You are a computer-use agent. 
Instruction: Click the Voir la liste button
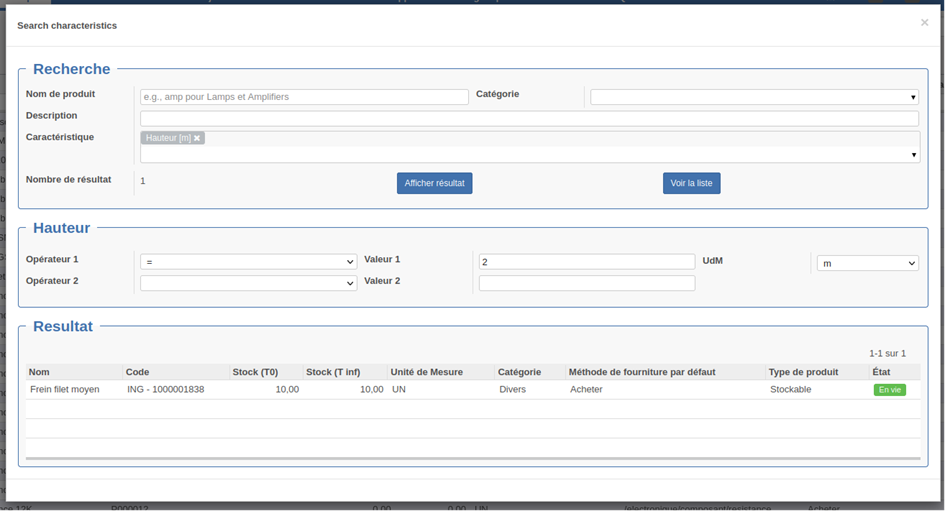pos(691,184)
